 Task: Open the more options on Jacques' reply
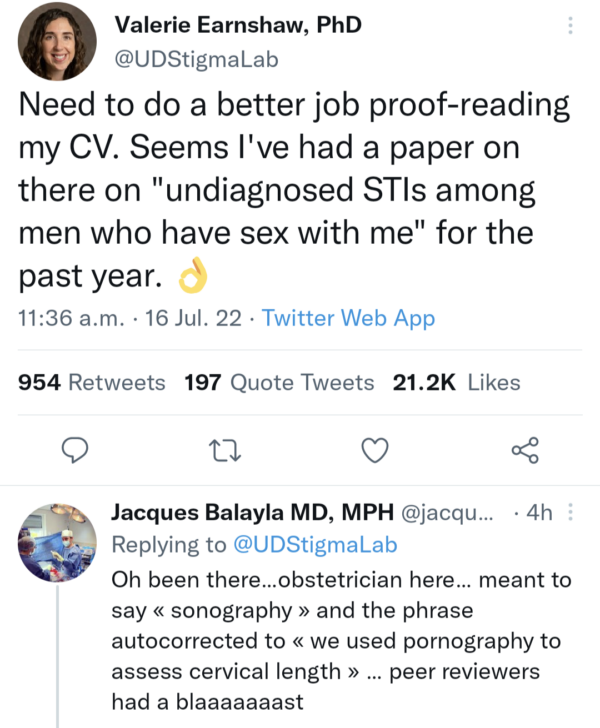coord(571,513)
